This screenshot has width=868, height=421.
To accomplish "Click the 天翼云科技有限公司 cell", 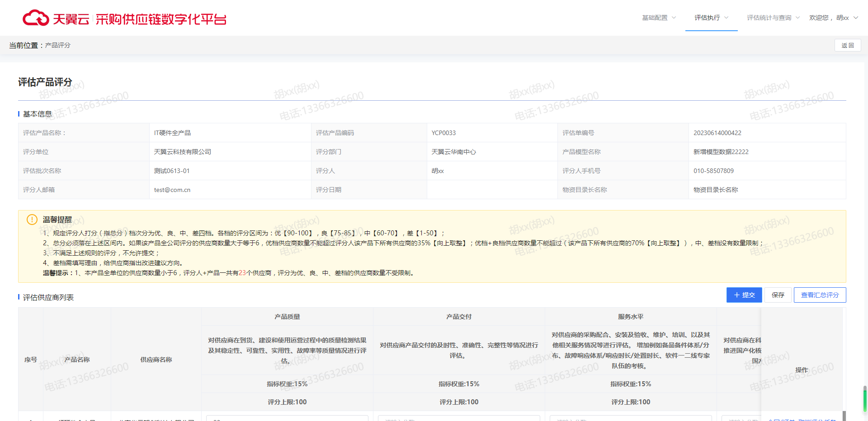I will tap(230, 152).
